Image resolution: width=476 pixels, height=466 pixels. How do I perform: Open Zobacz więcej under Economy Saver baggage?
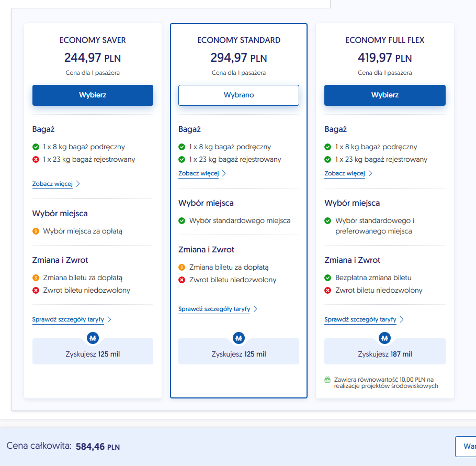tap(52, 184)
